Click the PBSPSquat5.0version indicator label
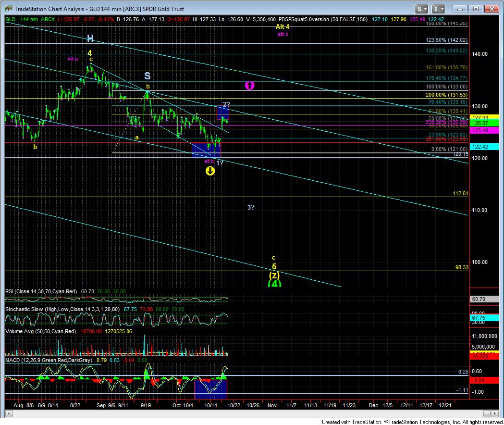Screen dimensions: 504x425 [323, 19]
